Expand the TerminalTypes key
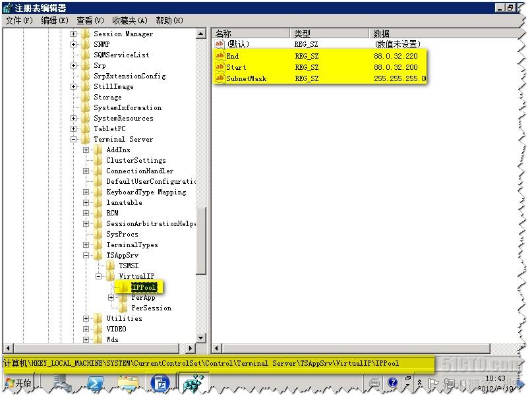 pyautogui.click(x=86, y=244)
